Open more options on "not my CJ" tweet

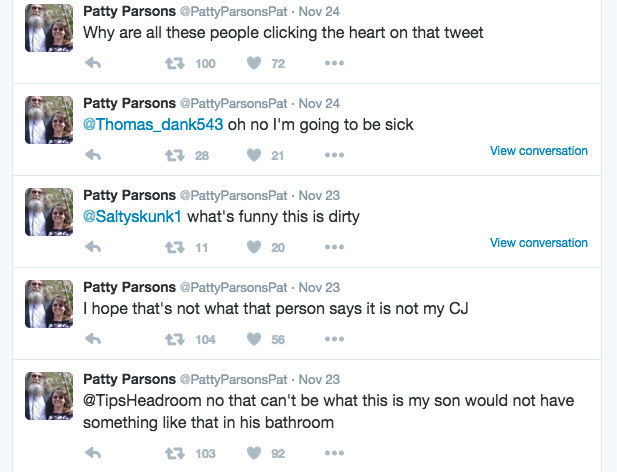tap(334, 339)
